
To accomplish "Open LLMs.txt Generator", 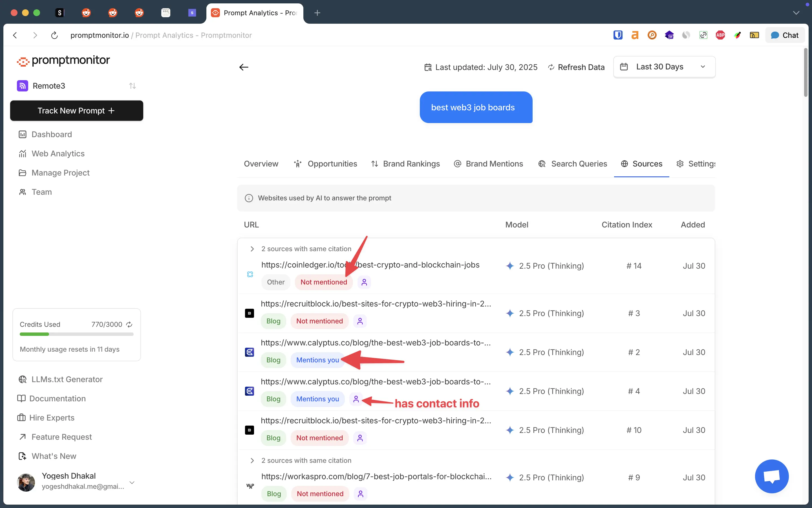I will [60, 379].
